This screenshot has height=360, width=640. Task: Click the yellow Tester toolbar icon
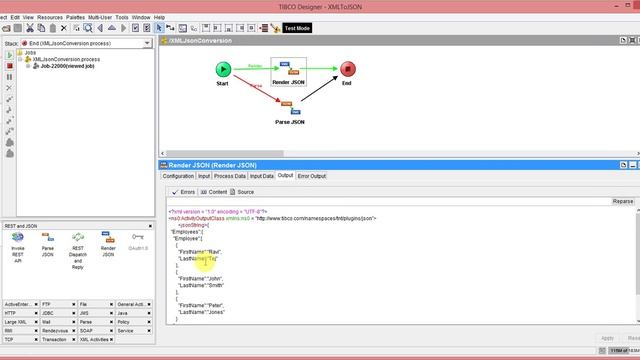coord(276,28)
